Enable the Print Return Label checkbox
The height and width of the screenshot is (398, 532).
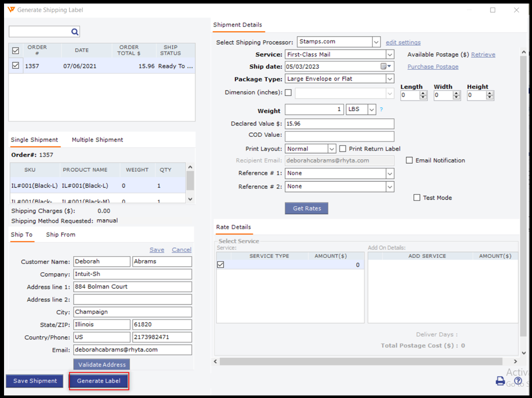tap(343, 149)
